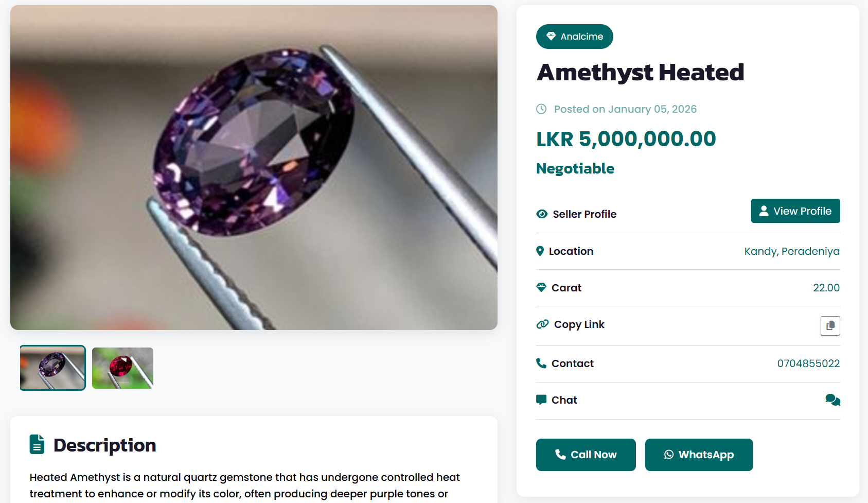Start a WhatsApp conversation with the seller
The height and width of the screenshot is (503, 868).
pos(699,455)
